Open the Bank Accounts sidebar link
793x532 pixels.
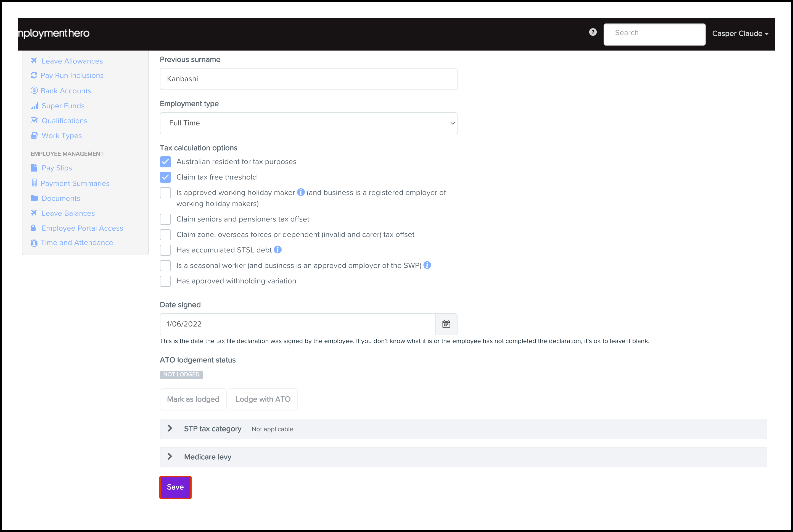click(65, 91)
